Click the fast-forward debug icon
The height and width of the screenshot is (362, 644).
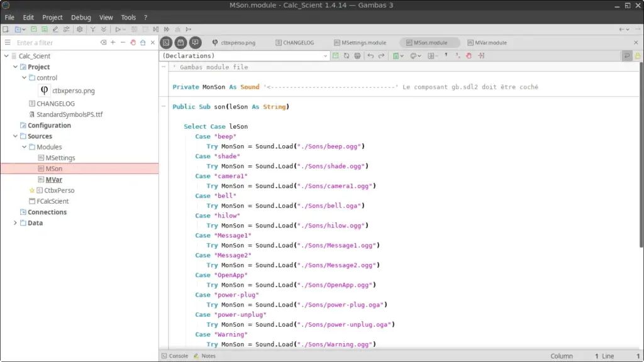click(166, 29)
